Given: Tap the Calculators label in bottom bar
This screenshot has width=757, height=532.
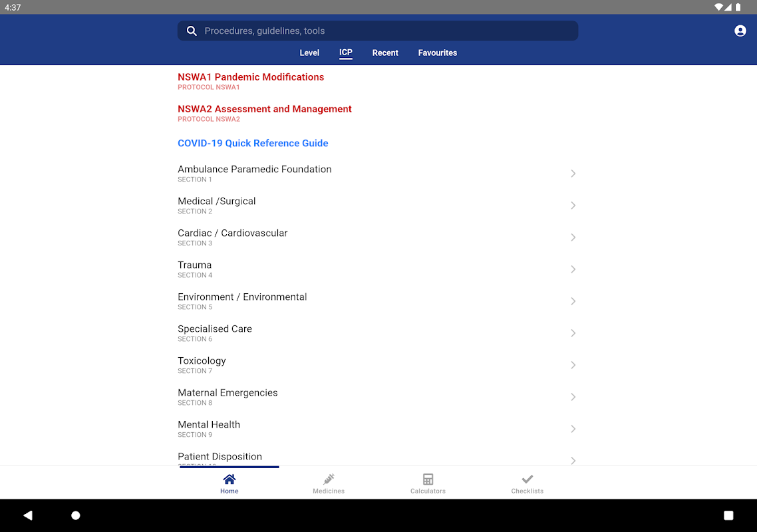Looking at the screenshot, I should 428,491.
